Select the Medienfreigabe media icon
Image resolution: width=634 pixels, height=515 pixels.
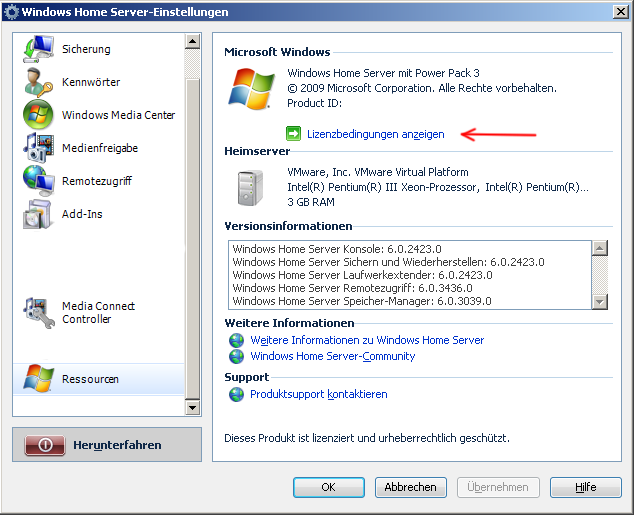click(38, 148)
